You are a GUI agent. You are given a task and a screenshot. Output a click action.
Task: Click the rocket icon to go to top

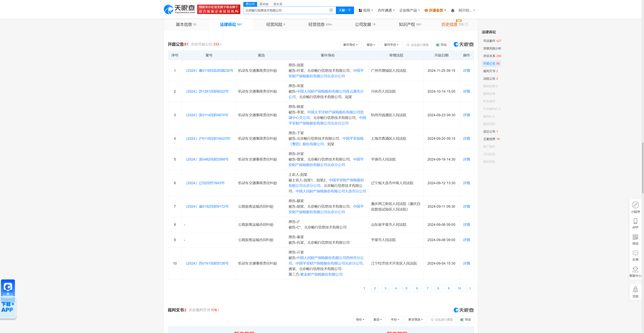(x=635, y=292)
